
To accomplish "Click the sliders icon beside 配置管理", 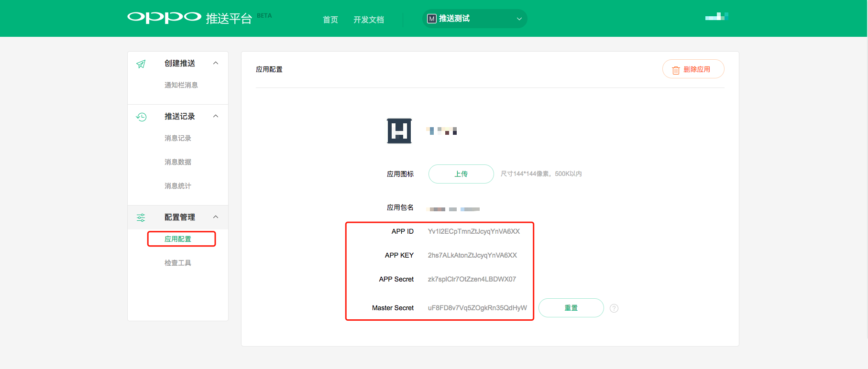I will pyautogui.click(x=141, y=217).
